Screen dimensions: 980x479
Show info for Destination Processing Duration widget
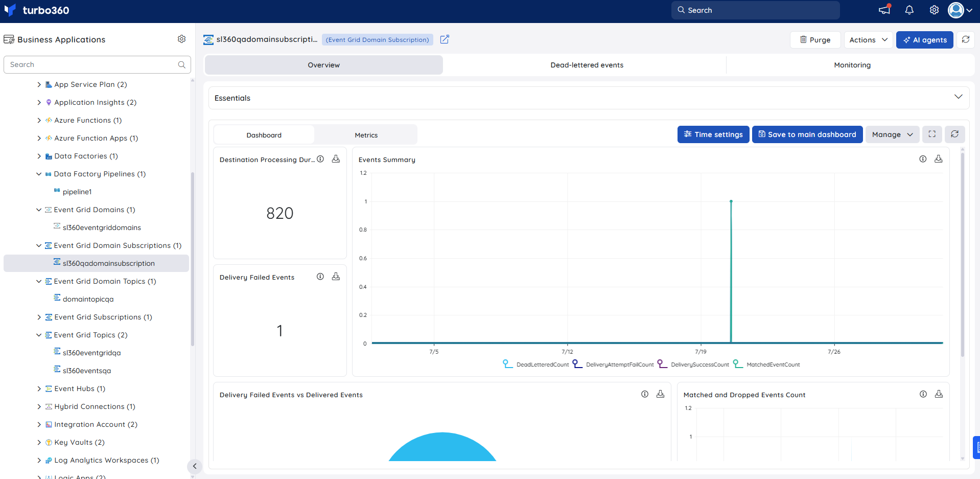(x=320, y=159)
